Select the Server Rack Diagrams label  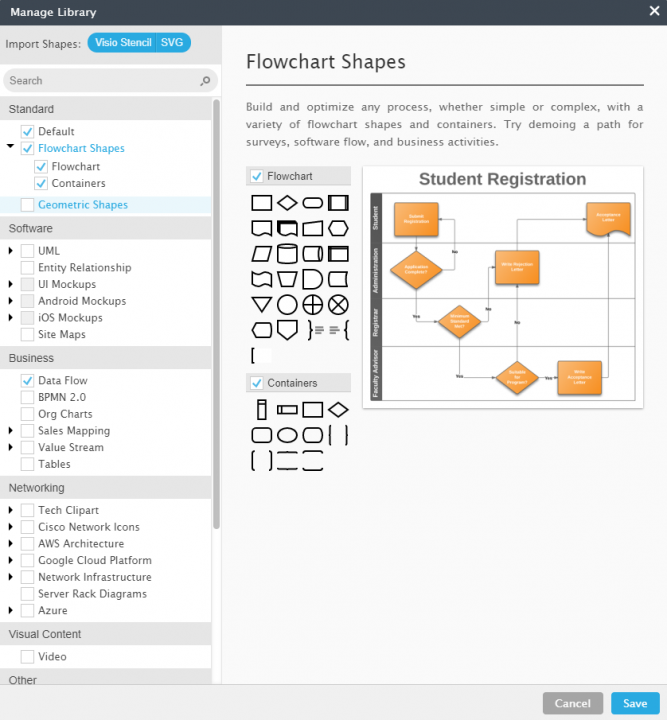tap(92, 594)
